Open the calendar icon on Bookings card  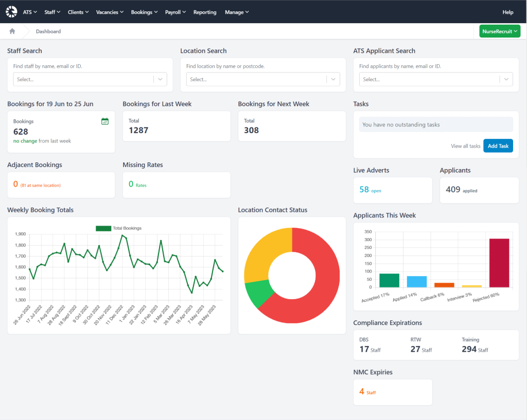pyautogui.click(x=105, y=121)
